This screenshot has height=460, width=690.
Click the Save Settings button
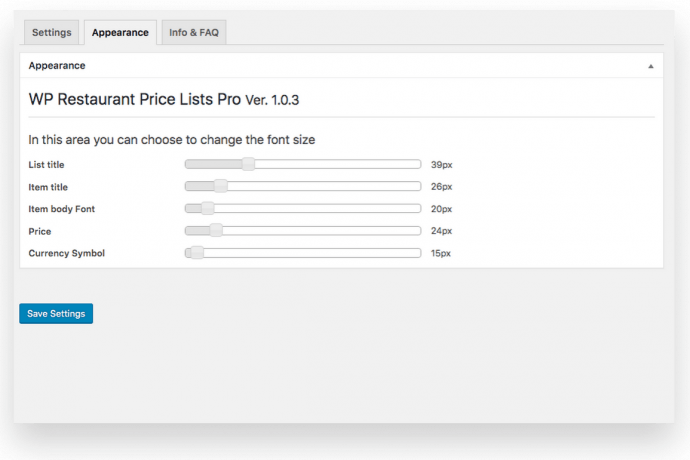point(56,314)
